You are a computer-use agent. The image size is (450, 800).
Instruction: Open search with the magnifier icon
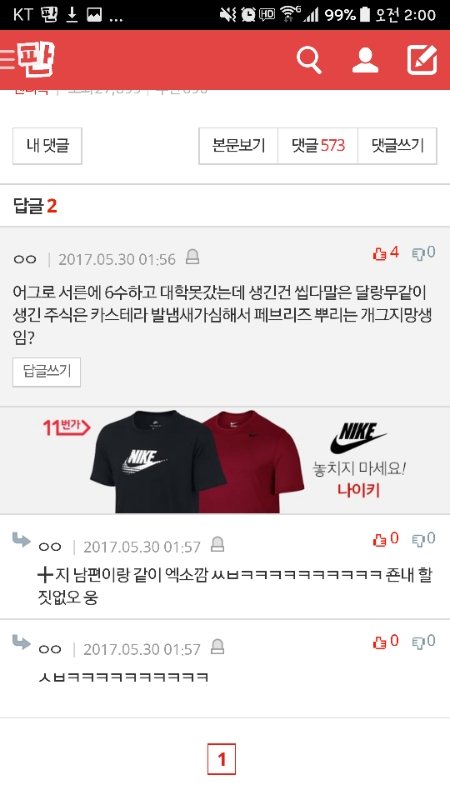[x=309, y=60]
